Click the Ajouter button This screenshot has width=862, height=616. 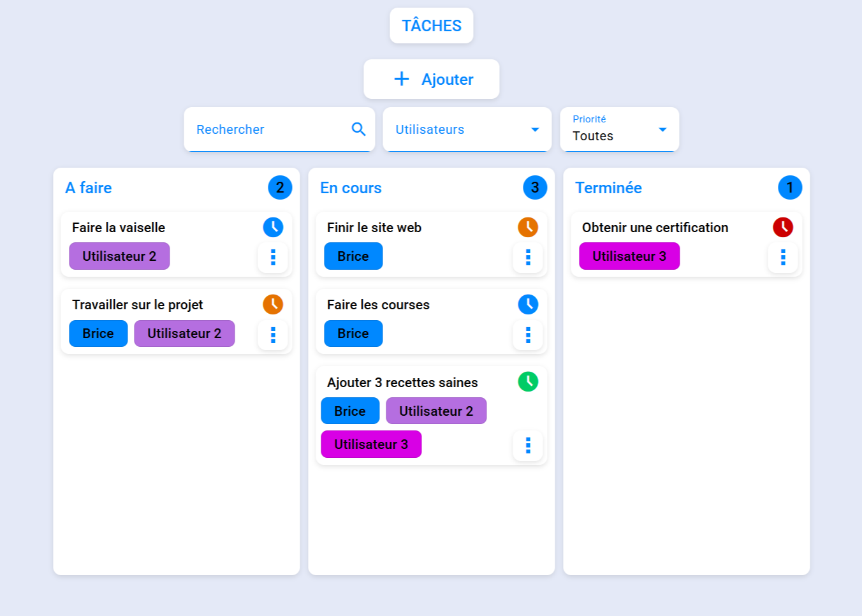(x=432, y=79)
